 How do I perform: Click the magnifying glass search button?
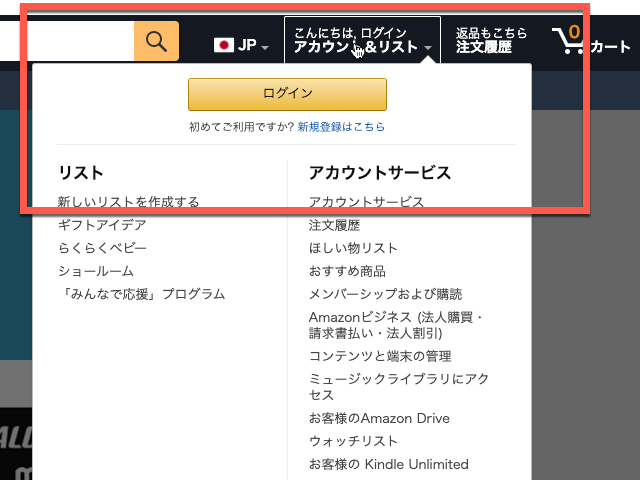point(156,41)
